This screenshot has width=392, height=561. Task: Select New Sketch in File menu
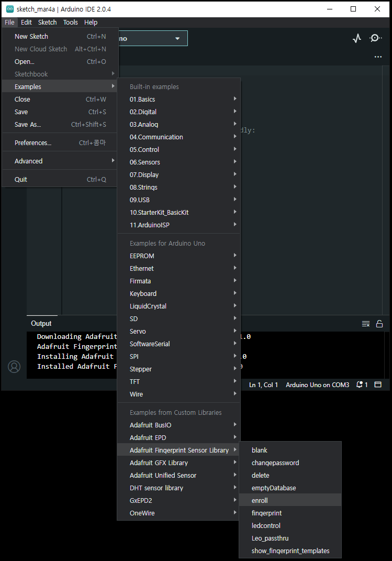tap(60, 37)
